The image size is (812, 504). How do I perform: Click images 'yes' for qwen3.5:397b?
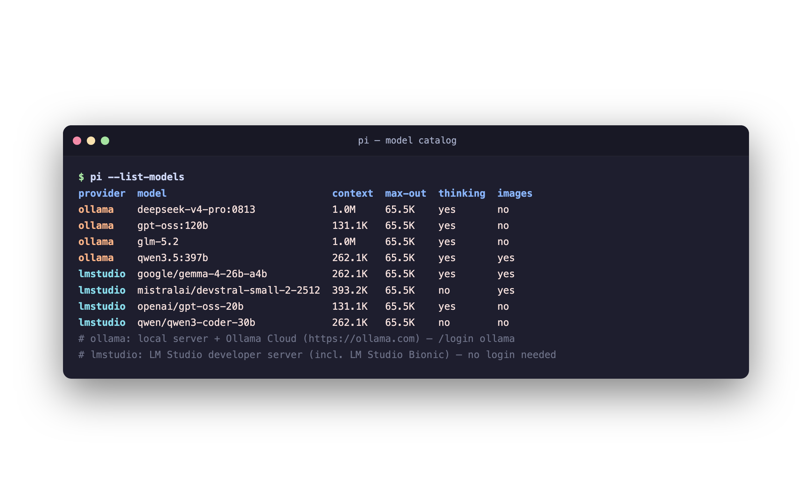(x=506, y=258)
